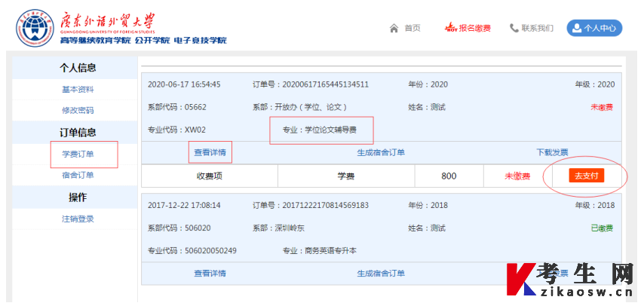Open the 个人中心 button
This screenshot has height=306, width=644.
click(x=594, y=29)
